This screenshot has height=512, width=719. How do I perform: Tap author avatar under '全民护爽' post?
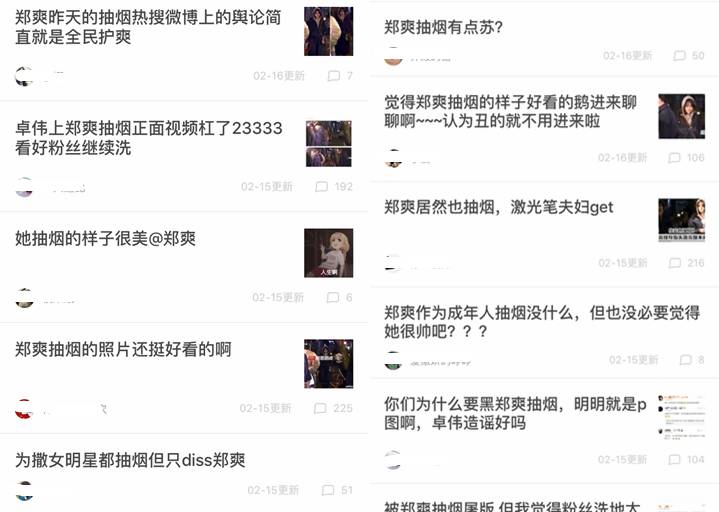(x=24, y=76)
